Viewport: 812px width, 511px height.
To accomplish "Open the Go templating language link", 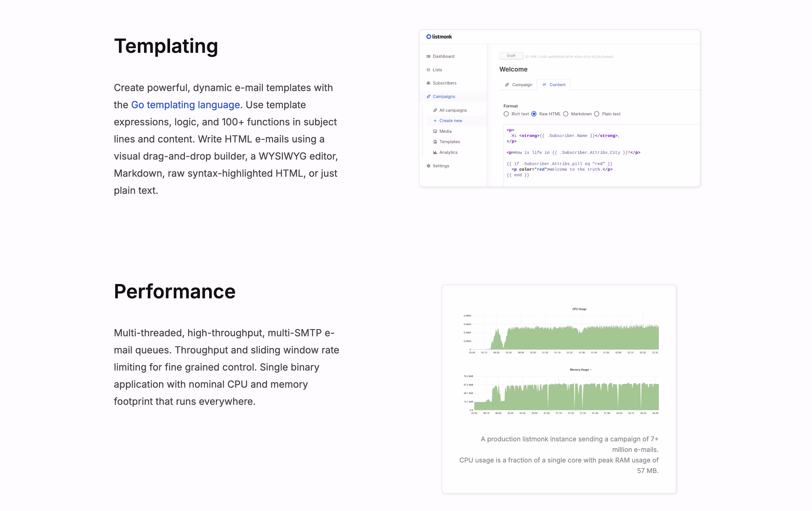I will 185,104.
